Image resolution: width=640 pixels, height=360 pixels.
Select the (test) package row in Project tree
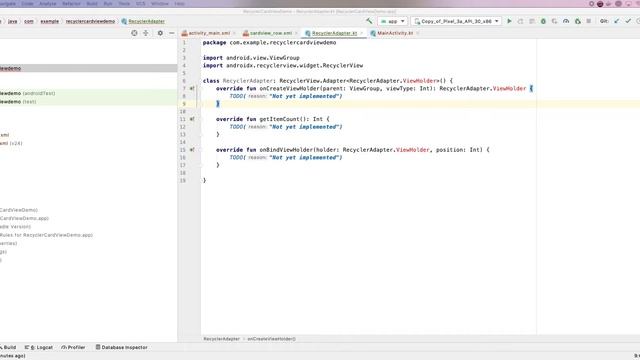(89, 102)
